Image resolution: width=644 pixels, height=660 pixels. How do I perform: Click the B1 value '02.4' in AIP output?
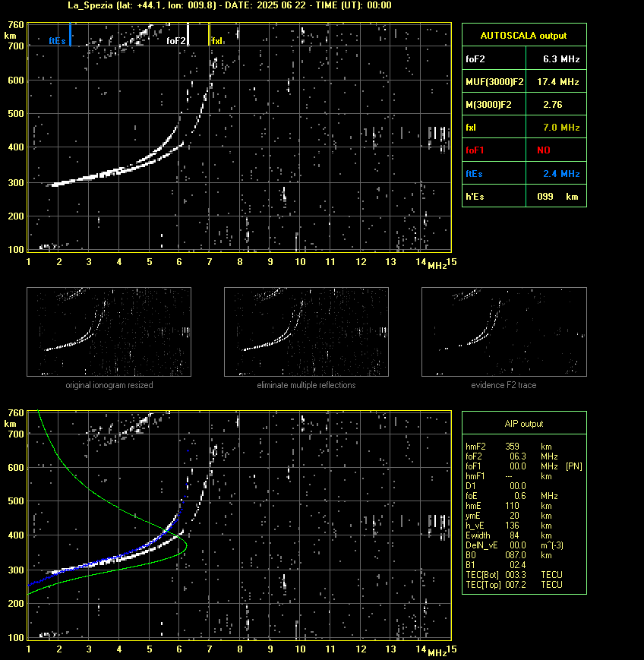tap(516, 565)
